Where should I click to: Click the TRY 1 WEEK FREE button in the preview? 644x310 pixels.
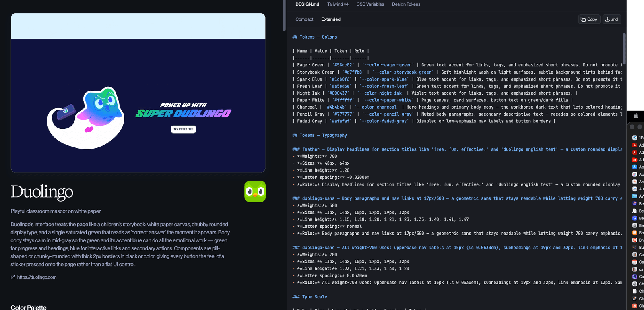pyautogui.click(x=184, y=129)
